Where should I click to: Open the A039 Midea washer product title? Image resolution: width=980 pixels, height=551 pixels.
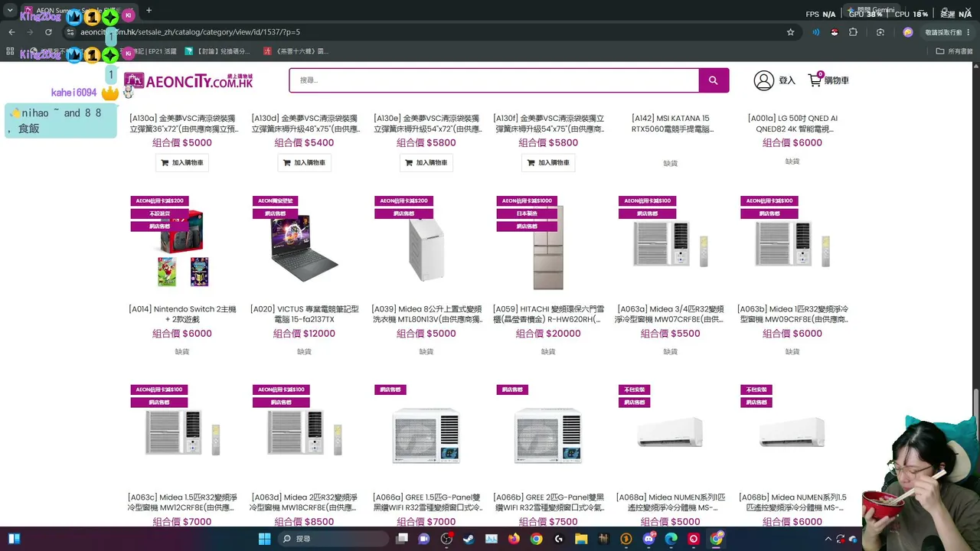pos(426,314)
